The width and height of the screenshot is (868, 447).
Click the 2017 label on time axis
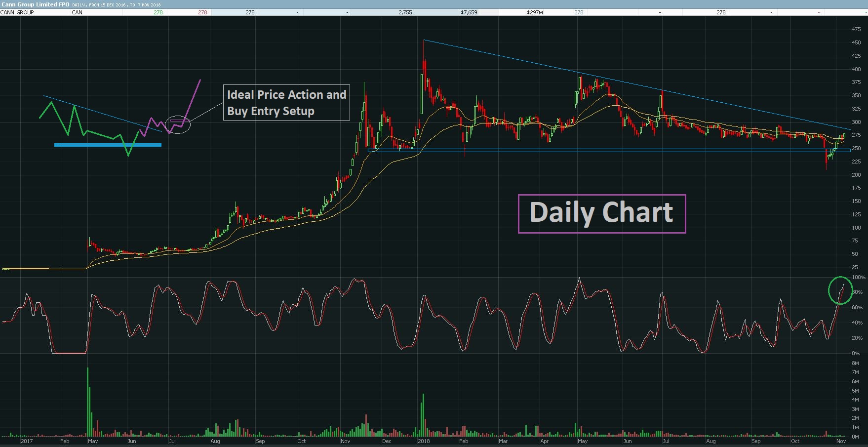click(27, 441)
